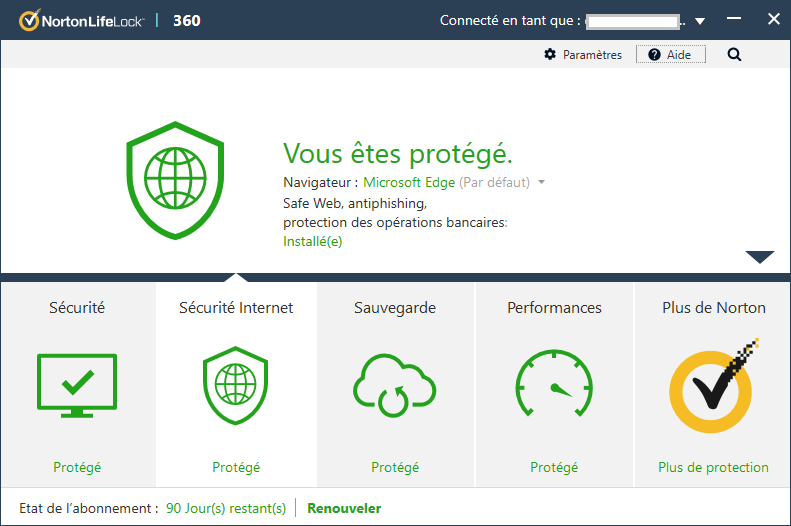The image size is (791, 526).
Task: Click Protégé status under Sécurité
Action: (x=77, y=467)
